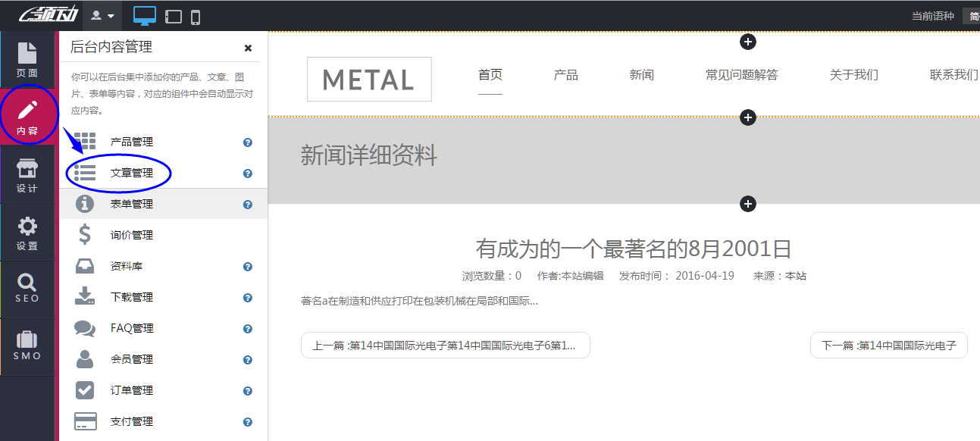Open the 上一篇 previous article link
Viewport: 980px width, 441px height.
[x=446, y=345]
